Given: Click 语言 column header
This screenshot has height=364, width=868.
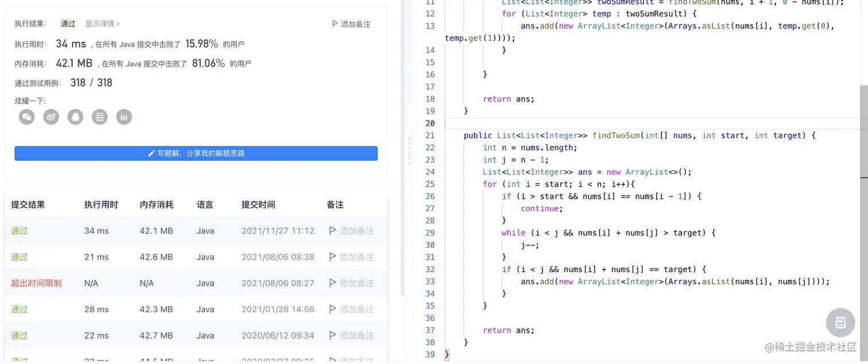Looking at the screenshot, I should click(x=205, y=205).
